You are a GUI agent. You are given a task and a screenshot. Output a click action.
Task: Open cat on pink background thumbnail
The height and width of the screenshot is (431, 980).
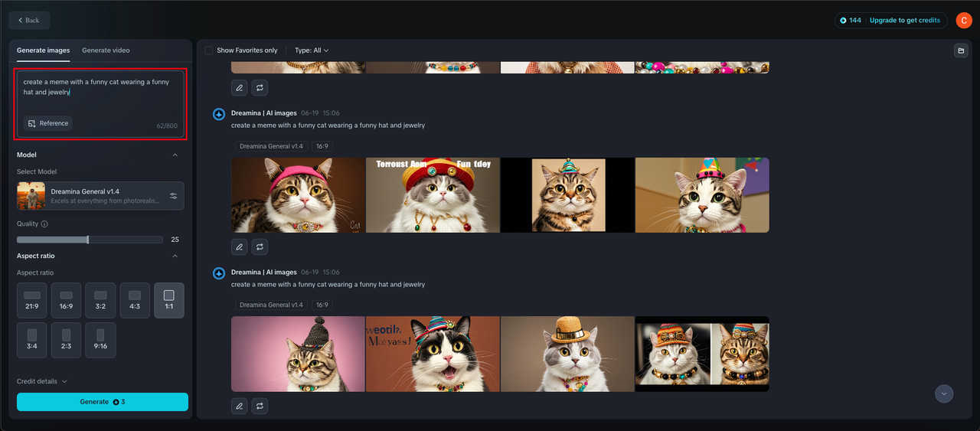299,354
